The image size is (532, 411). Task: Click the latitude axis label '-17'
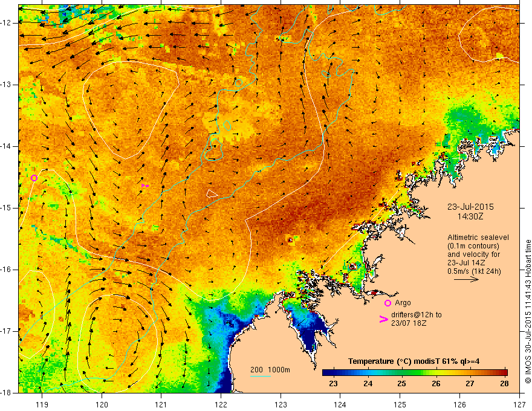[7, 331]
